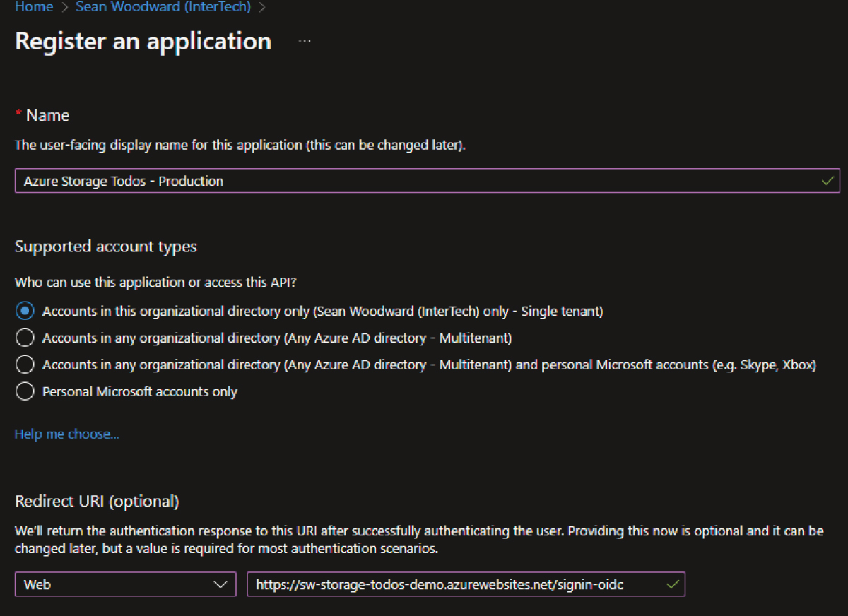This screenshot has height=616, width=848.
Task: Open the Sean Woodward (InterTech) breadcrumb
Action: [x=163, y=7]
